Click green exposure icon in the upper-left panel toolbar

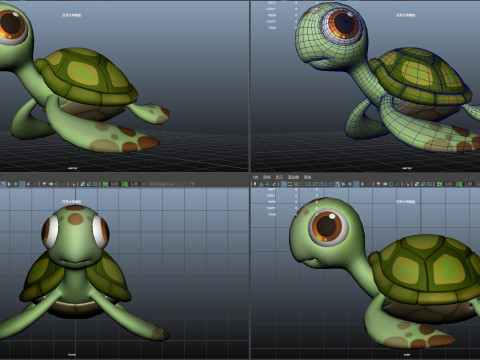105,184
